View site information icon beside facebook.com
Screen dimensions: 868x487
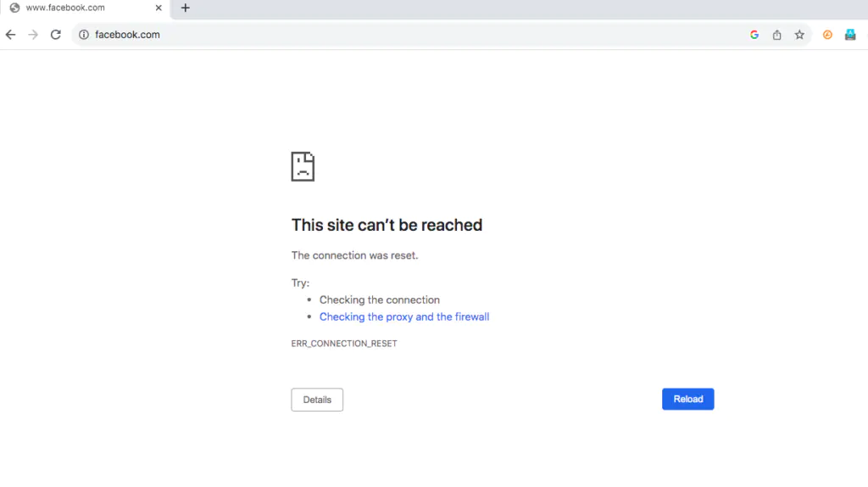(x=84, y=35)
